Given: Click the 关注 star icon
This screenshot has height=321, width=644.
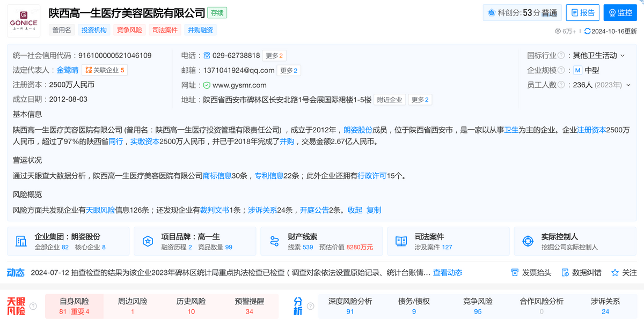Looking at the screenshot, I should 615,273.
